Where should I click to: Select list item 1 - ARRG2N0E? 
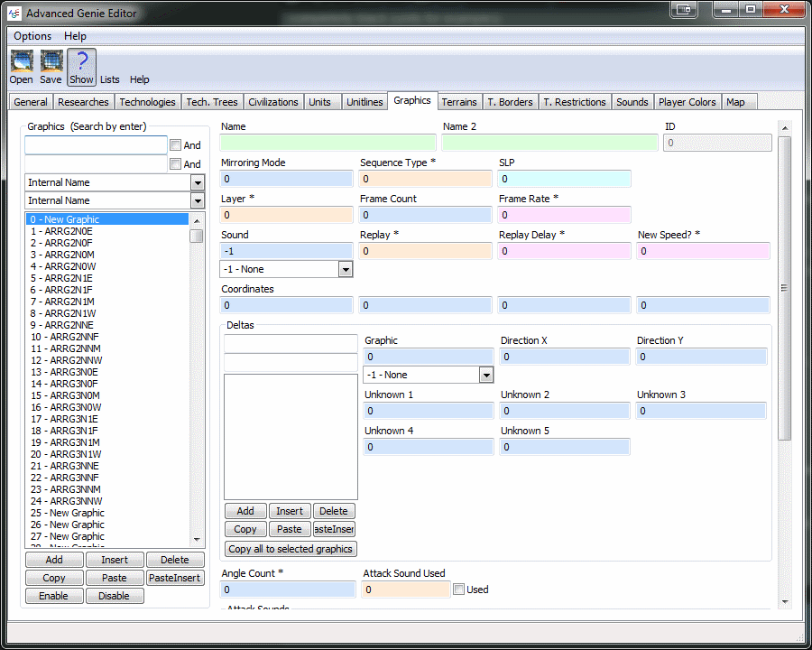coord(106,231)
